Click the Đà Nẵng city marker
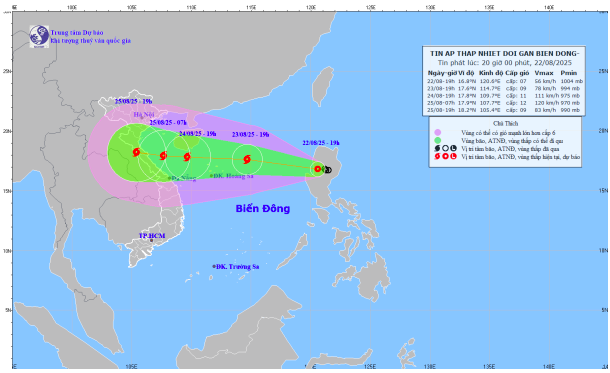 point(169,178)
